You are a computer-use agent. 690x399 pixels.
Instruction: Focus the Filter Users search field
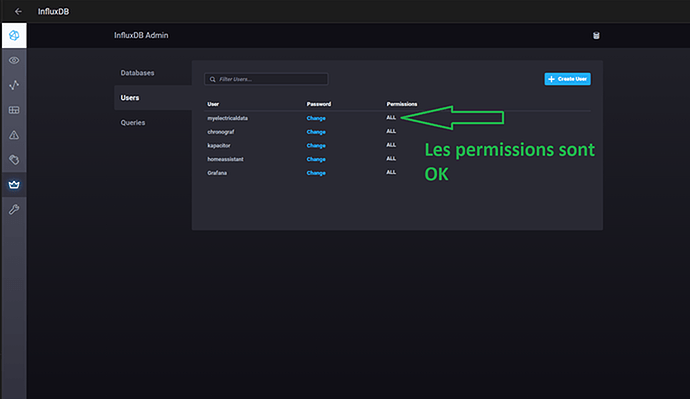pos(266,79)
